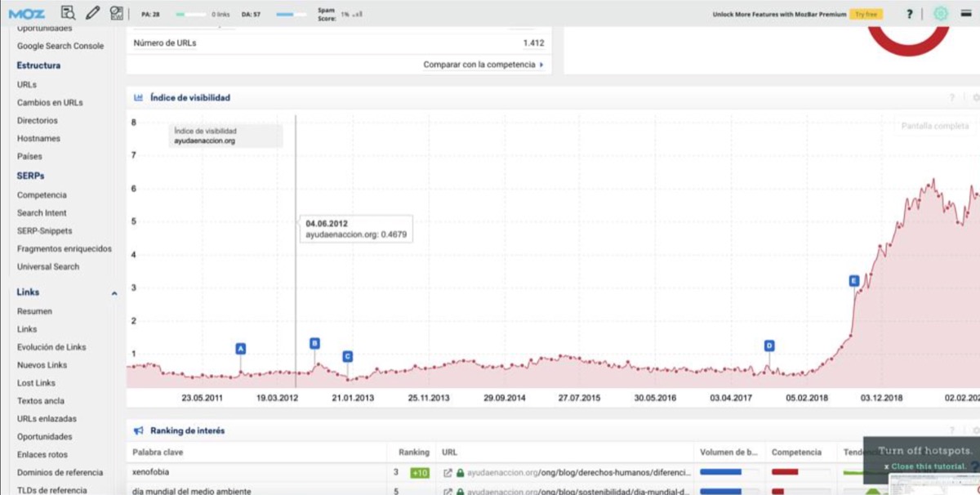Select Universal Search in sidebar
Viewport: 980px width, 495px height.
[x=48, y=266]
